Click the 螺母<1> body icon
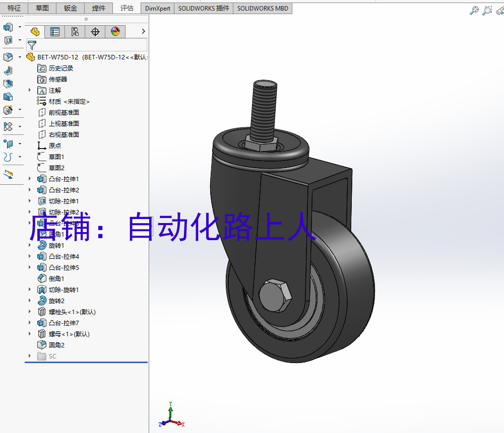Screen dimensions: 504x433 [42, 334]
